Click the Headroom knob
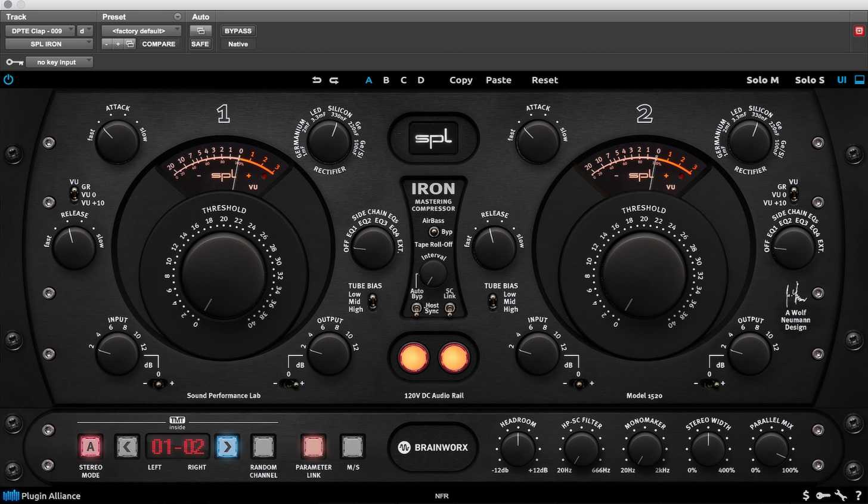Screen dimensions: 868x504 pyautogui.click(x=517, y=450)
